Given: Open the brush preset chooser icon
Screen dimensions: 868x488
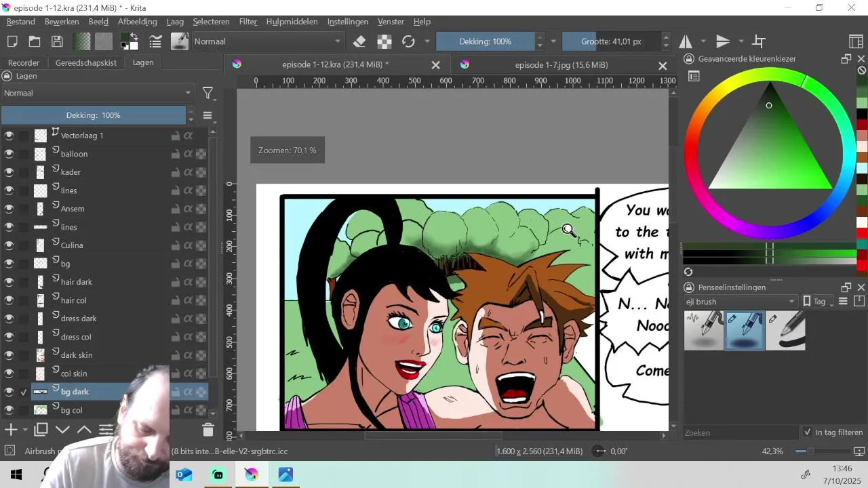Looking at the screenshot, I should click(179, 41).
